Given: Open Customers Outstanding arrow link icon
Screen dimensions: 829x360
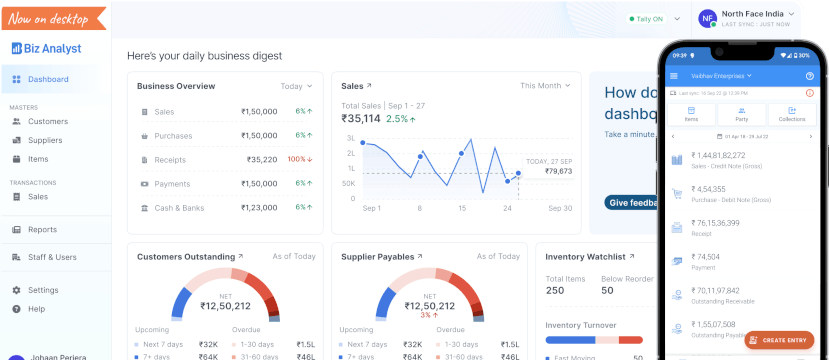Looking at the screenshot, I should click(x=241, y=256).
